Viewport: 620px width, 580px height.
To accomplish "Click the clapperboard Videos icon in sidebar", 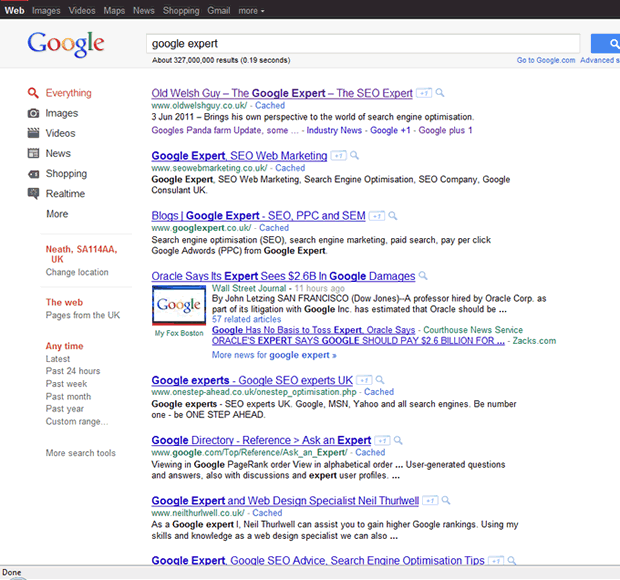I will [33, 133].
